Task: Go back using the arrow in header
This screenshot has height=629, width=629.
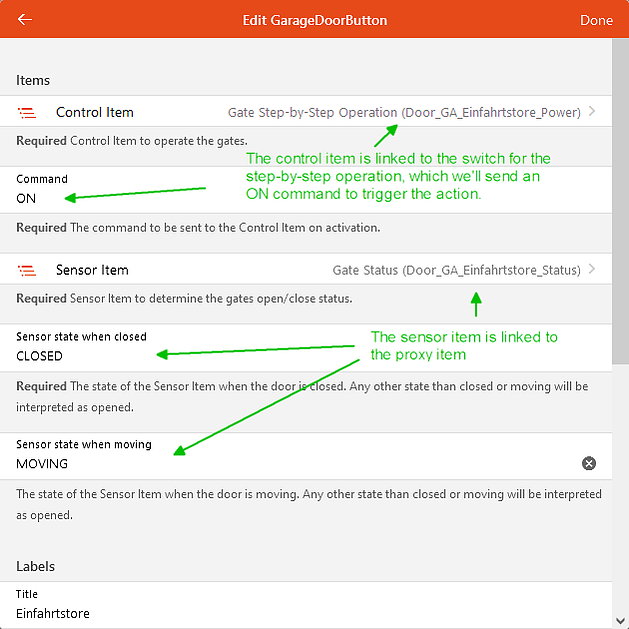Action: pos(24,19)
